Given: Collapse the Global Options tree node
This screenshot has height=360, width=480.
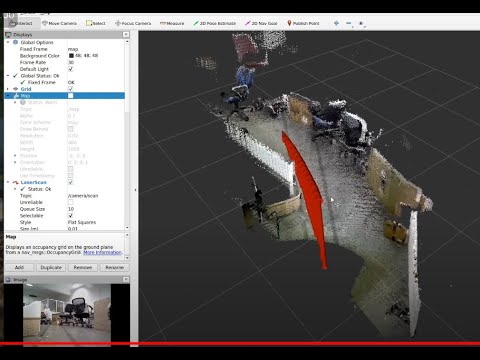Looking at the screenshot, I should pos(8,42).
